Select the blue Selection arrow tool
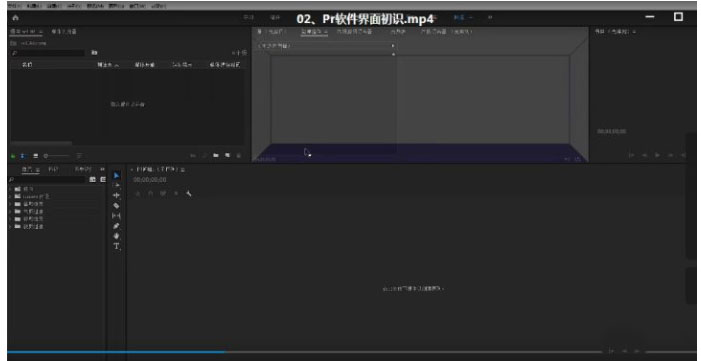 coord(117,175)
